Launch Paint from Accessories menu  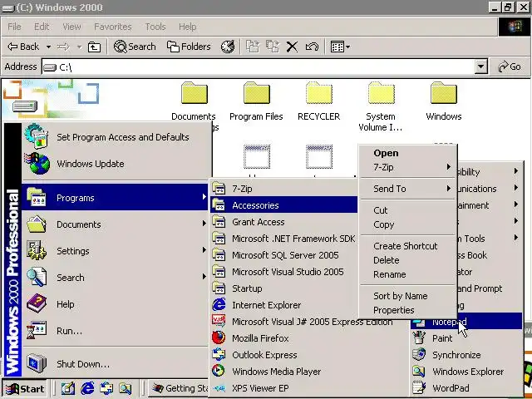[466, 338]
